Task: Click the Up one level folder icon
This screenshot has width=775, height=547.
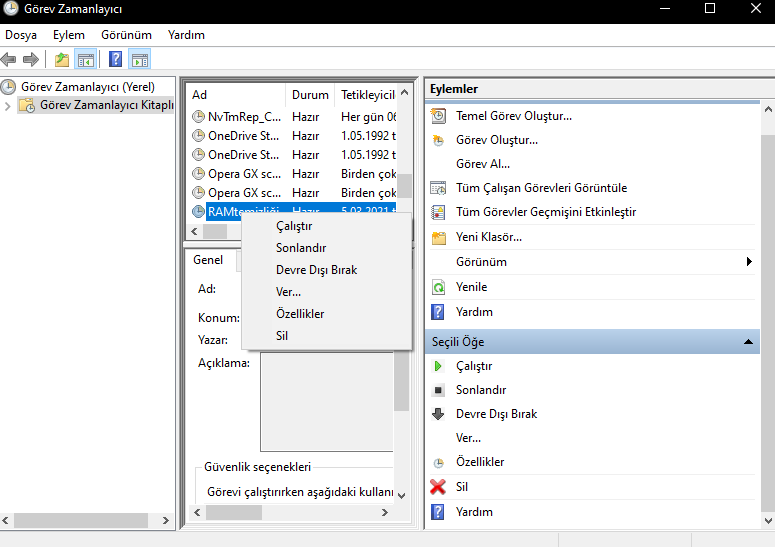Action: pyautogui.click(x=62, y=60)
